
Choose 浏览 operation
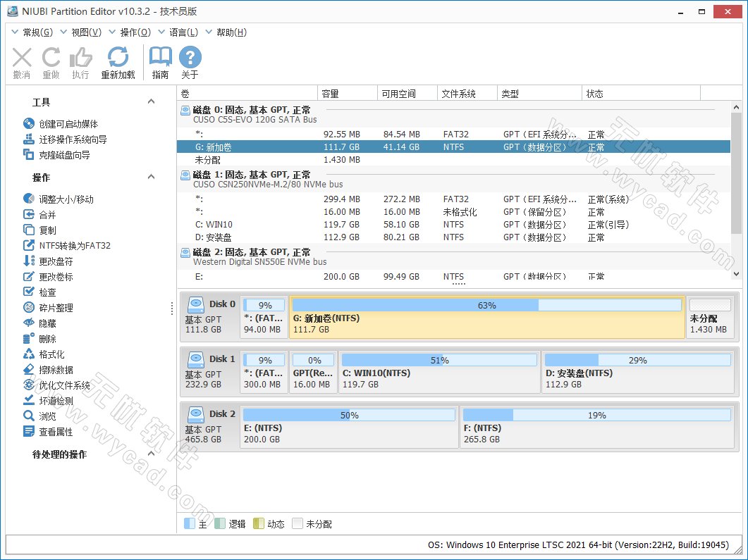point(39,416)
